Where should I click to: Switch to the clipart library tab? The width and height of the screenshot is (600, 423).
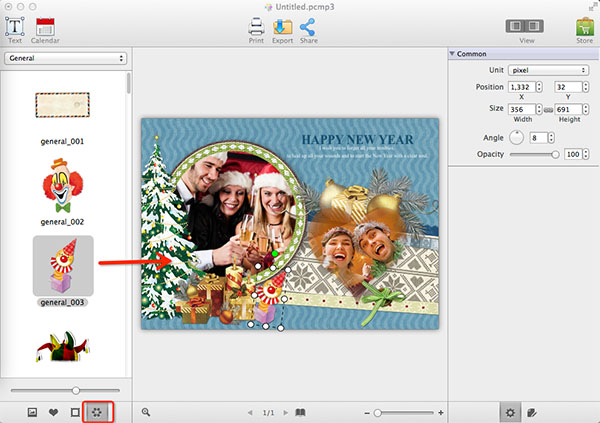click(x=96, y=411)
